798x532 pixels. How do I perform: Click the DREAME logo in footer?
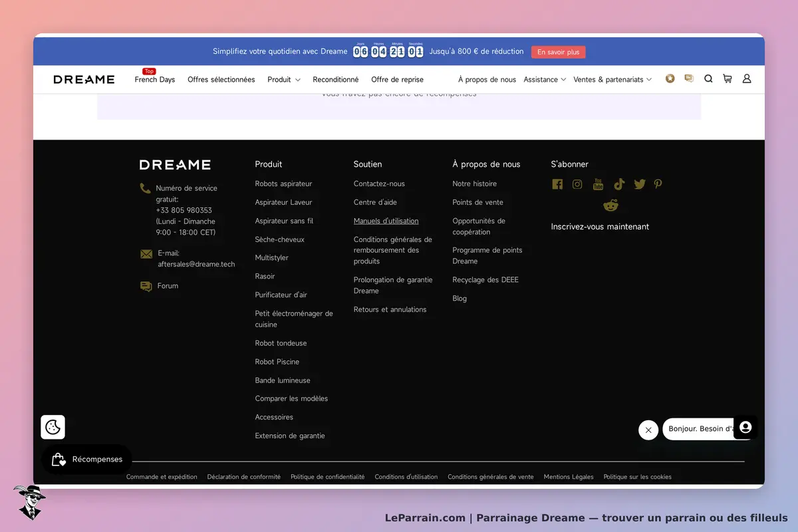(x=175, y=164)
